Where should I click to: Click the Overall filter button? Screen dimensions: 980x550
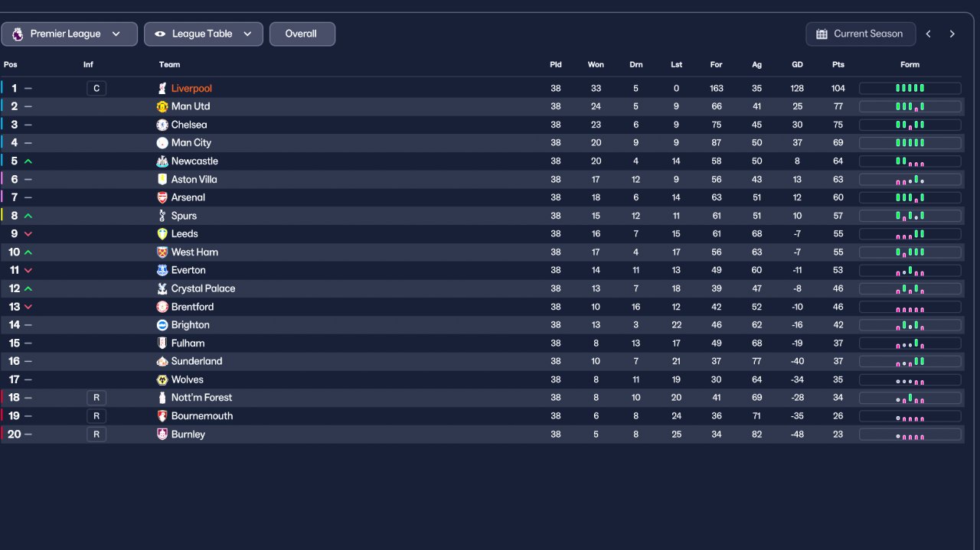click(x=302, y=34)
